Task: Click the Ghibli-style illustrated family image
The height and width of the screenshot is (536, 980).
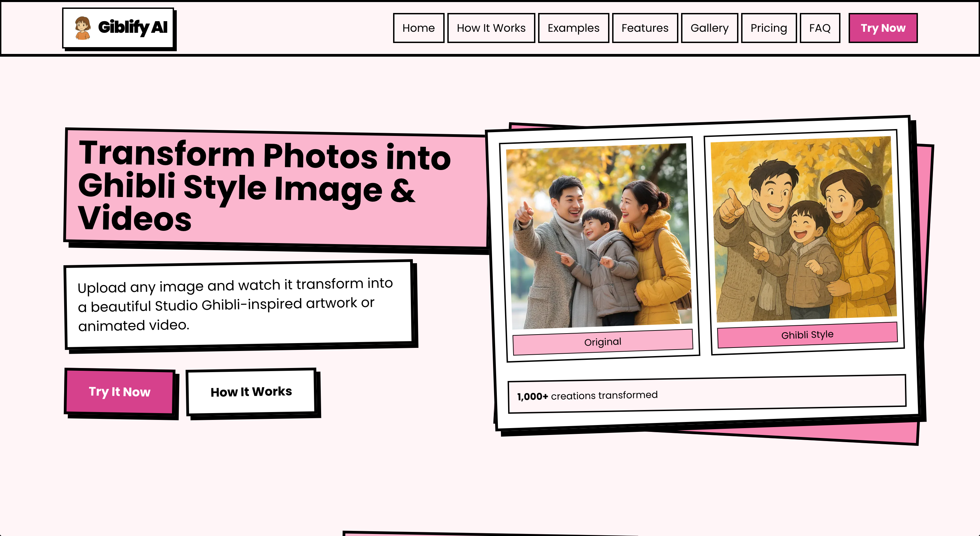Action: (804, 228)
